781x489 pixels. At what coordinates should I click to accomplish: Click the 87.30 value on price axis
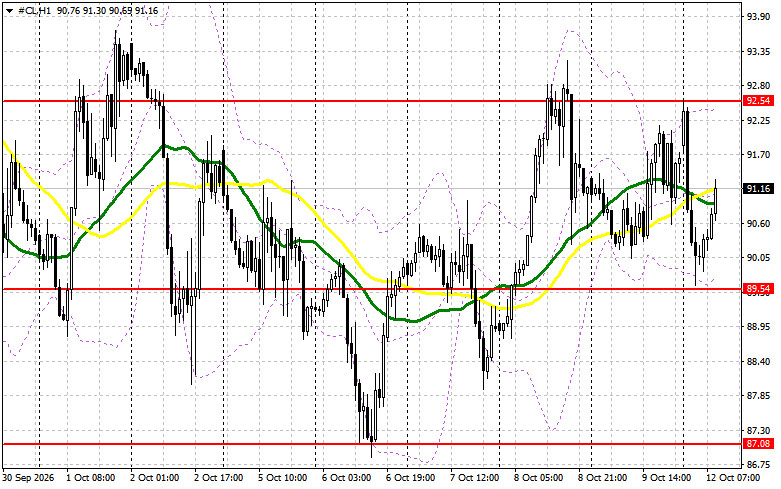(x=759, y=430)
